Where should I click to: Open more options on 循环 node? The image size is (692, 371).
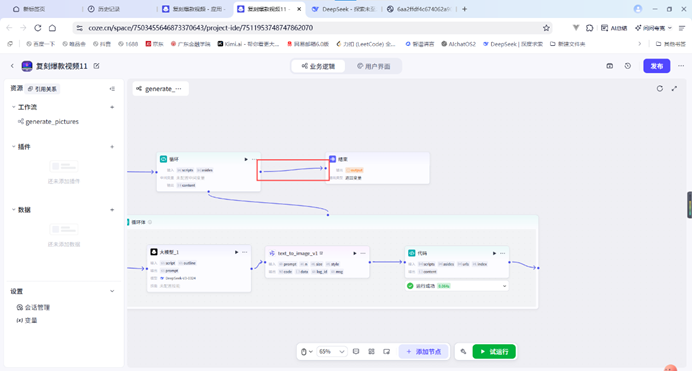[x=254, y=159]
